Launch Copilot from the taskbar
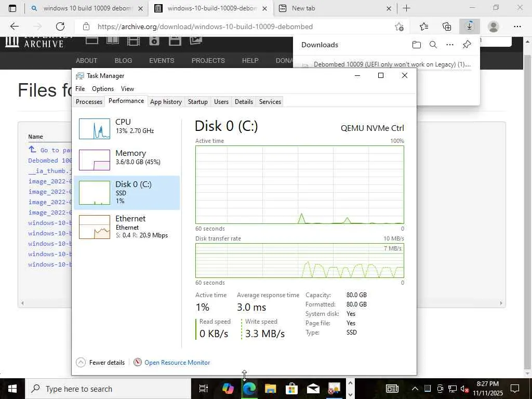532x399 pixels. tap(228, 389)
